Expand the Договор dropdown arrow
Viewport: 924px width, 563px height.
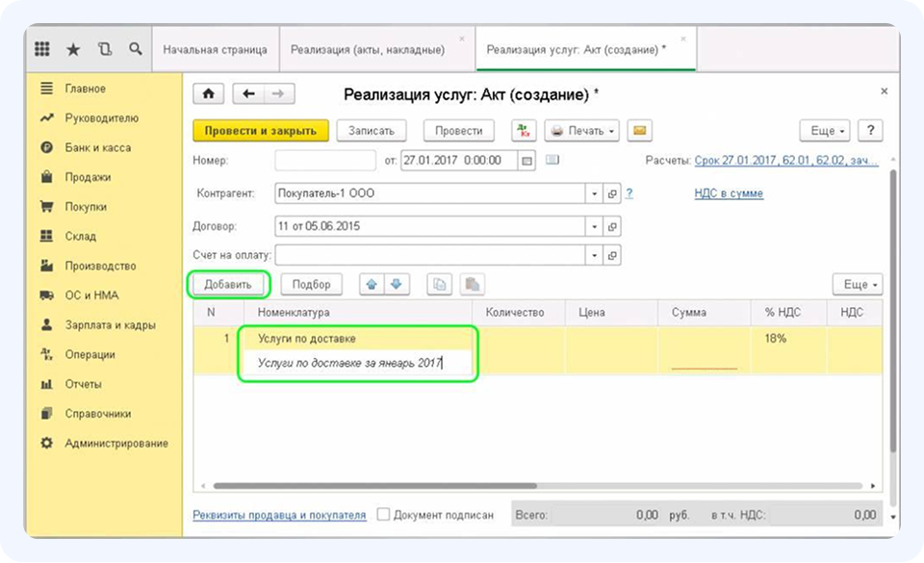coord(595,227)
